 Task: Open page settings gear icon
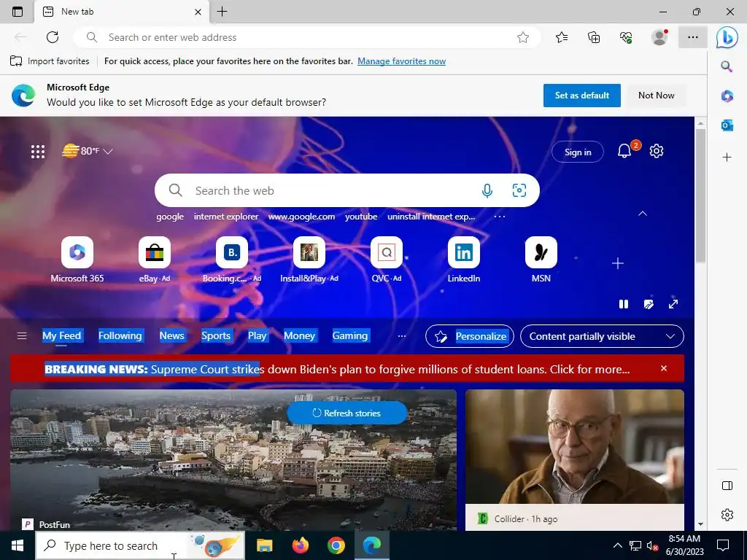[657, 151]
